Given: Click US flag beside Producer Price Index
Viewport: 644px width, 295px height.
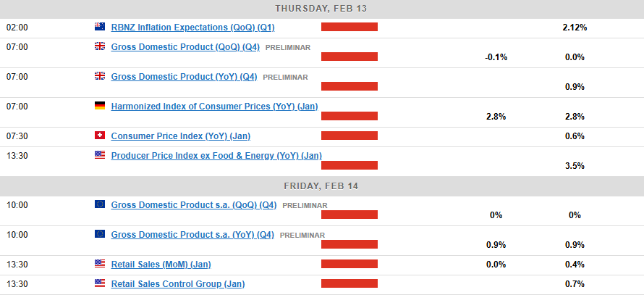Looking at the screenshot, I should pyautogui.click(x=100, y=155).
